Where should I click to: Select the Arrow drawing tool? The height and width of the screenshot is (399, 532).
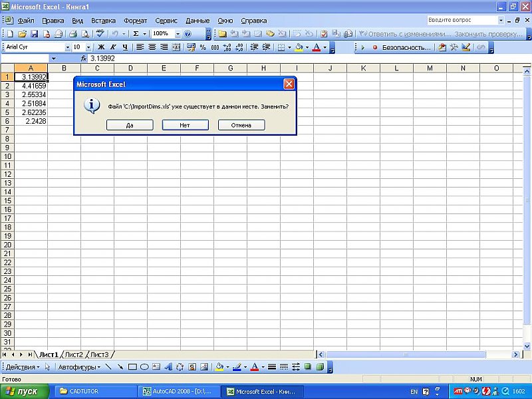pos(120,367)
